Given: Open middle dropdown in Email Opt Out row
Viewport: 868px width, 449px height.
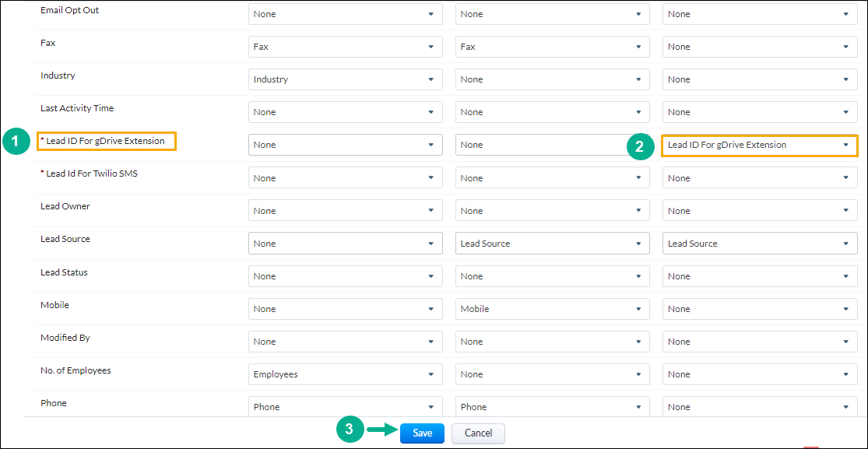Looking at the screenshot, I should tap(553, 14).
